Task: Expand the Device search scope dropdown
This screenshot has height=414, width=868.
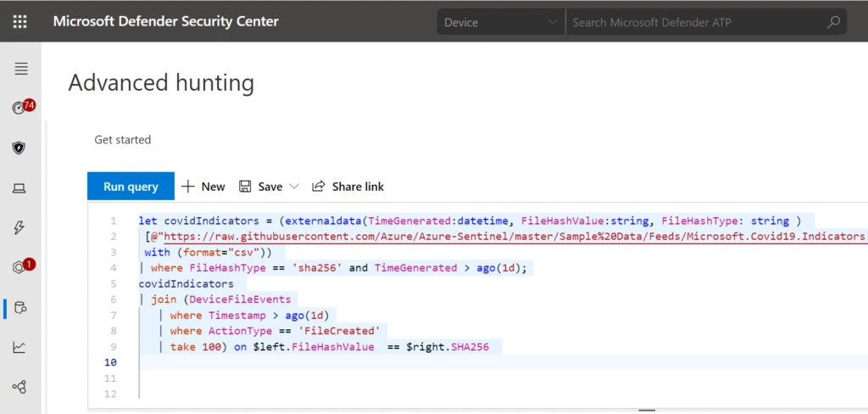Action: tap(500, 22)
